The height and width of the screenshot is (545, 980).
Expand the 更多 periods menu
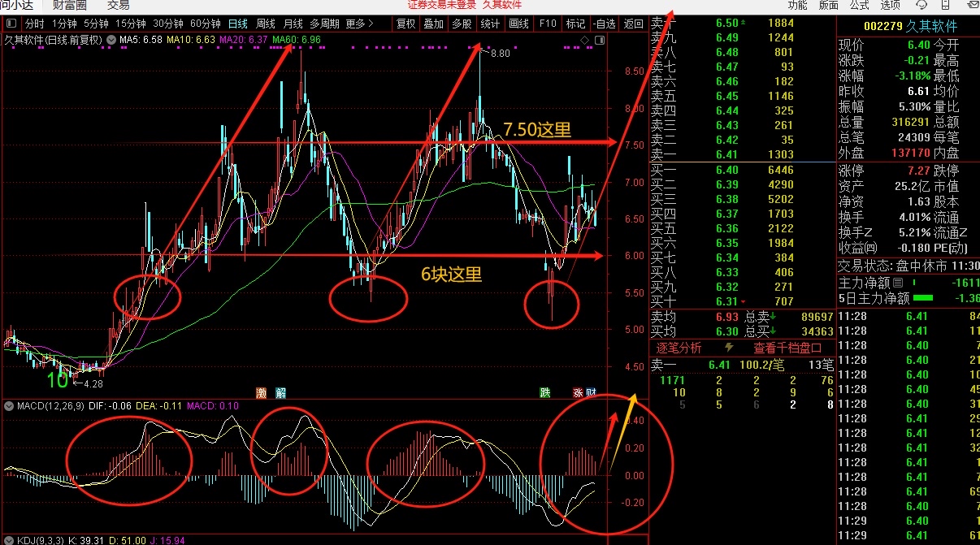click(359, 24)
